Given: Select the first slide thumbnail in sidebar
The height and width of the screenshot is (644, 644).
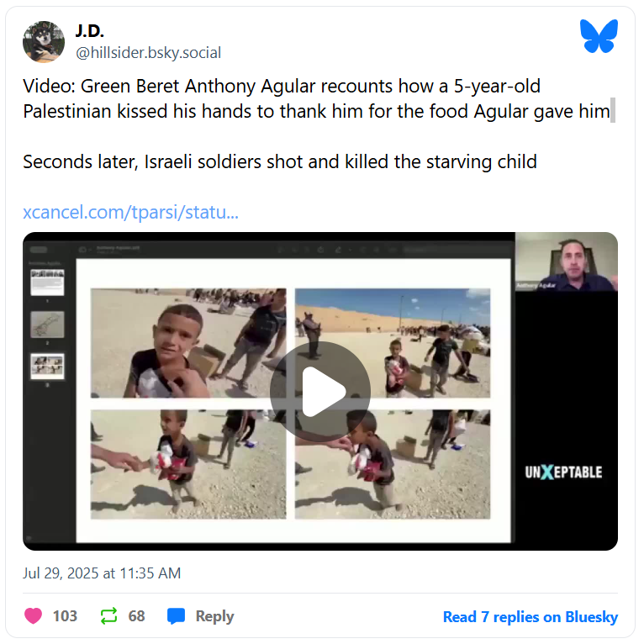Looking at the screenshot, I should point(47,282).
